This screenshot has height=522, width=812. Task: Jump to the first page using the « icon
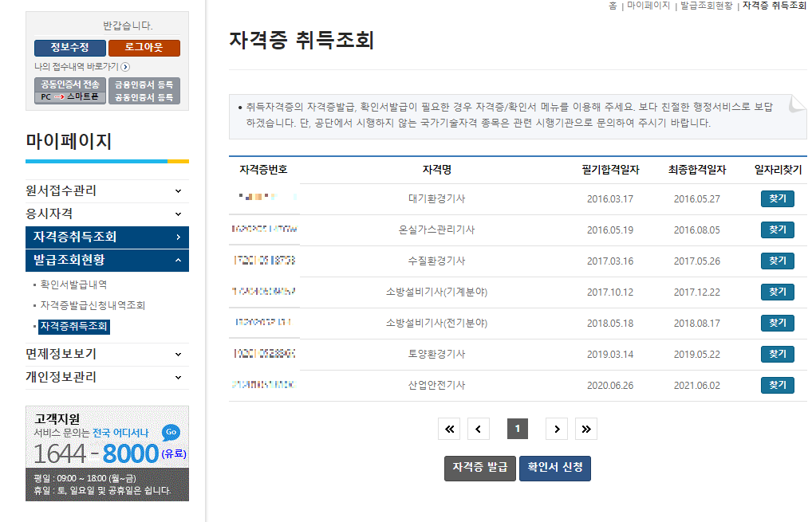[448, 428]
